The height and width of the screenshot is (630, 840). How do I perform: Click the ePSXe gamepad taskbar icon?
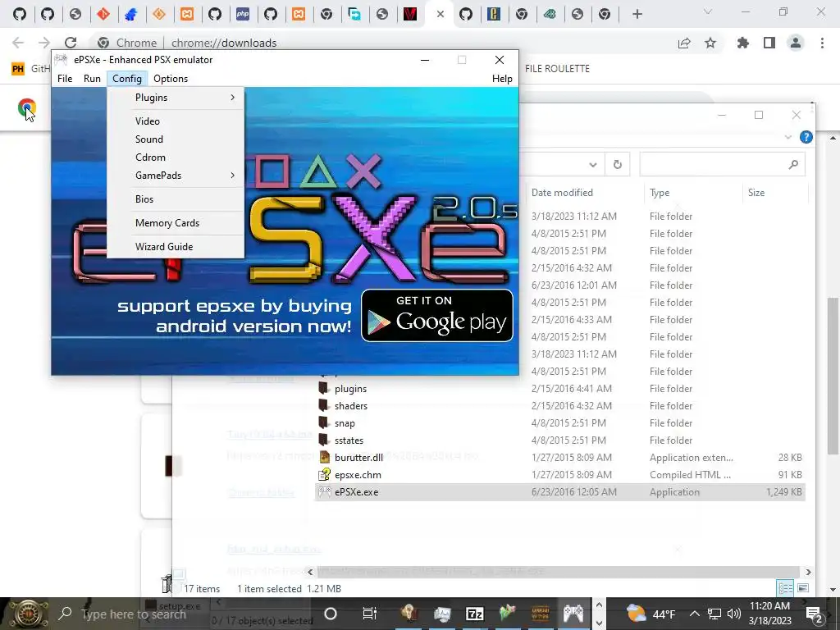pos(573,614)
